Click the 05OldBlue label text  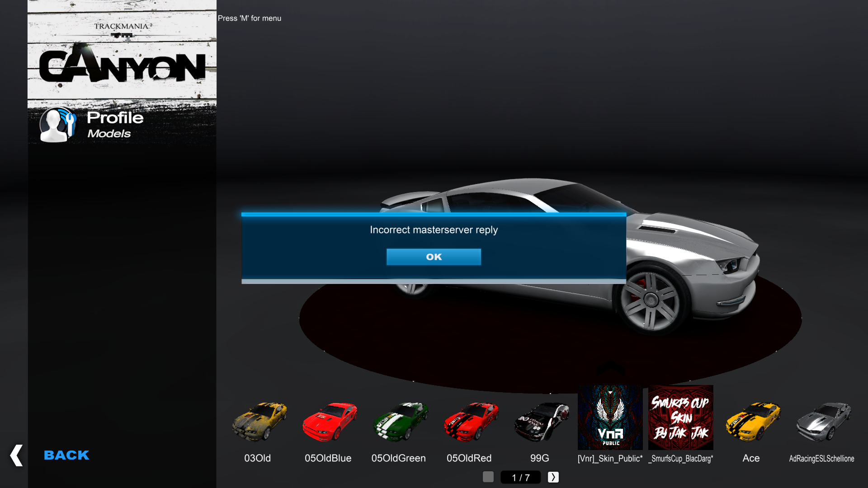tap(328, 458)
